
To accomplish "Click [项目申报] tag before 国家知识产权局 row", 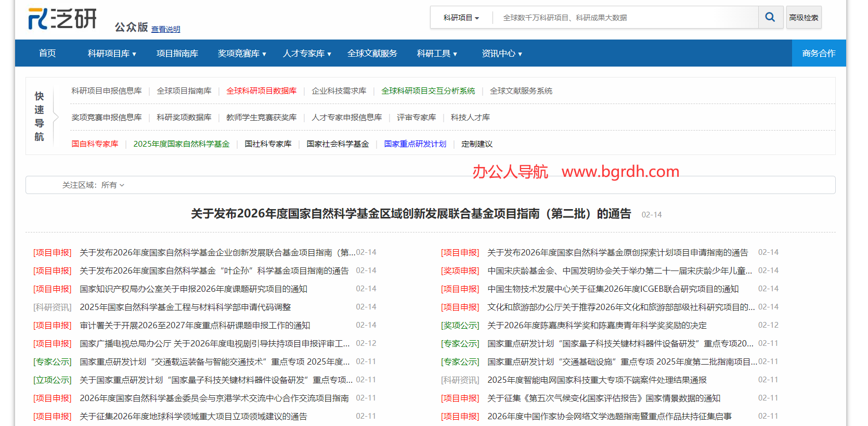I will pyautogui.click(x=53, y=289).
